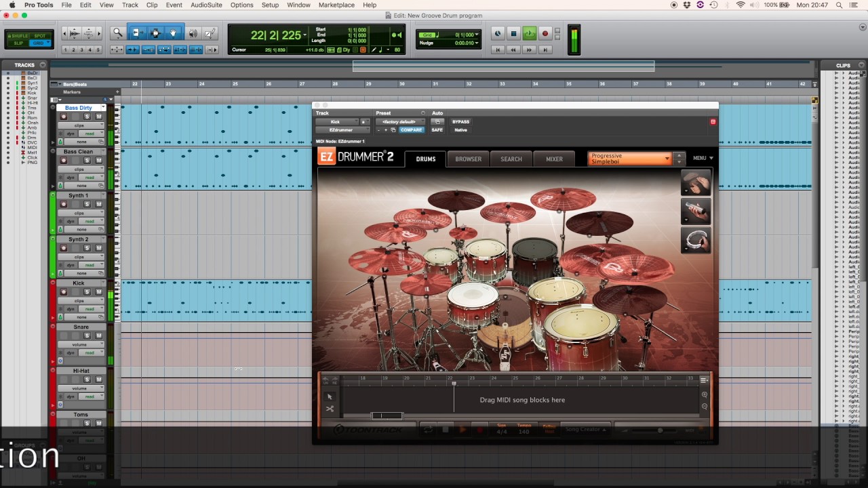
Task: Click the main transport Stop button
Action: click(513, 34)
